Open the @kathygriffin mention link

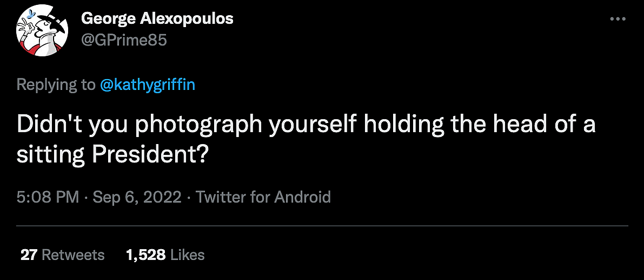pos(148,84)
